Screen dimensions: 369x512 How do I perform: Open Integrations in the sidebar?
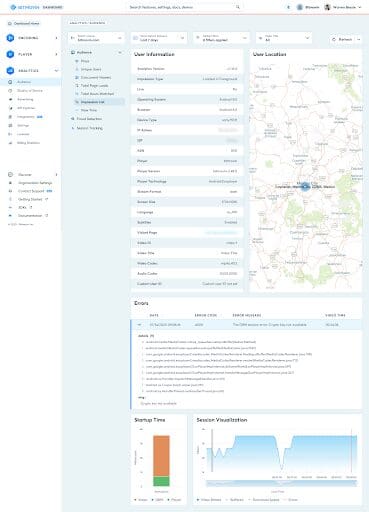coord(26,117)
